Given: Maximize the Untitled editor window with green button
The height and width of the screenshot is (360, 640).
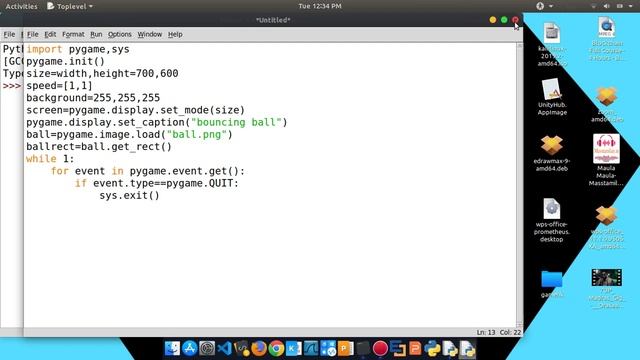Looking at the screenshot, I should coord(504,20).
